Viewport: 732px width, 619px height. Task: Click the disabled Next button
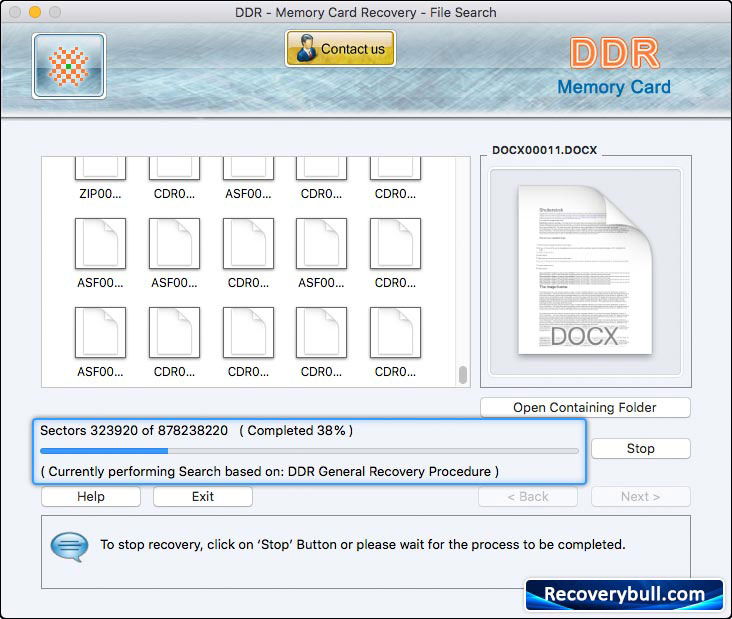click(640, 497)
